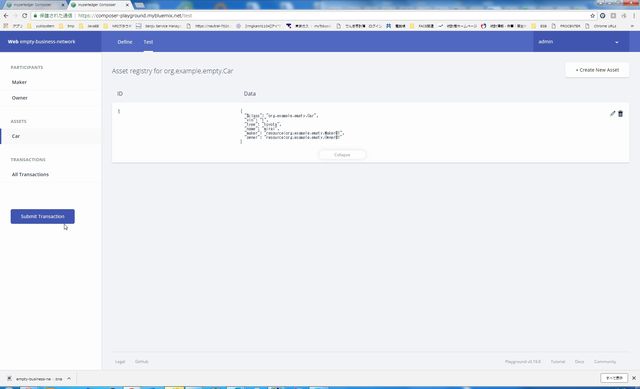
Task: Open the Chrome three-dot menu
Action: point(634,16)
